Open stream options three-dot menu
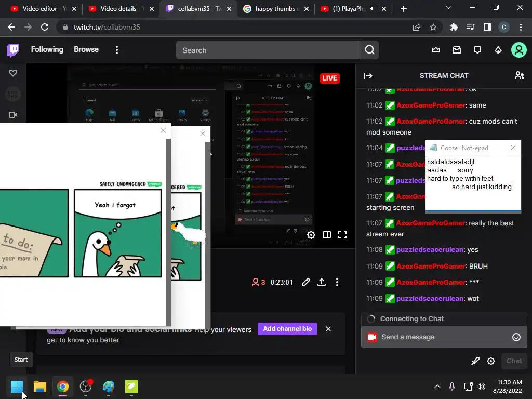Viewport: 532px width, 399px height. point(337,282)
